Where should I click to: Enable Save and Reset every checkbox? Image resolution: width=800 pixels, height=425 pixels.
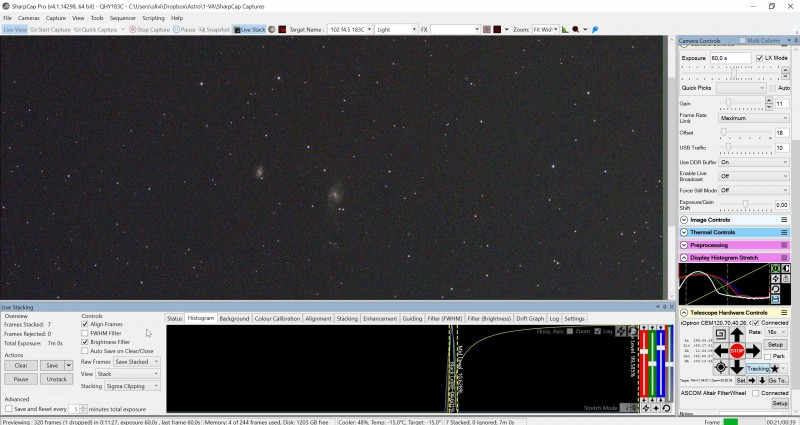[x=9, y=409]
